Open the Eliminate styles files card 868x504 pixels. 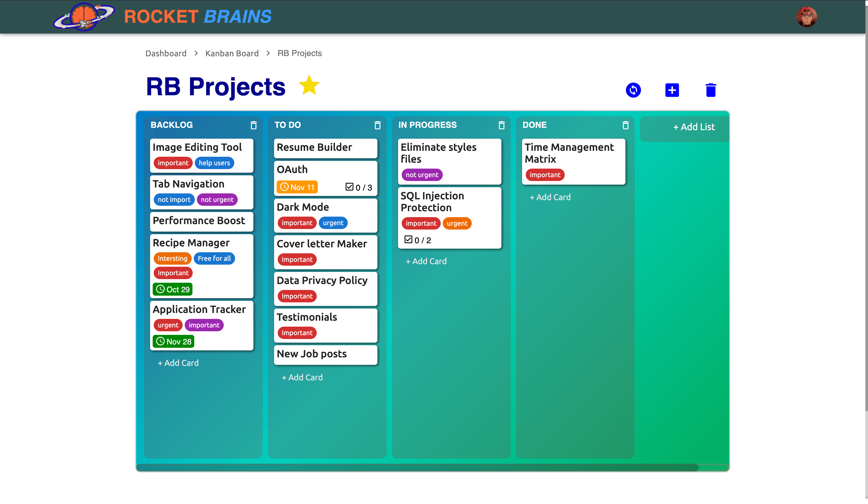pyautogui.click(x=450, y=161)
